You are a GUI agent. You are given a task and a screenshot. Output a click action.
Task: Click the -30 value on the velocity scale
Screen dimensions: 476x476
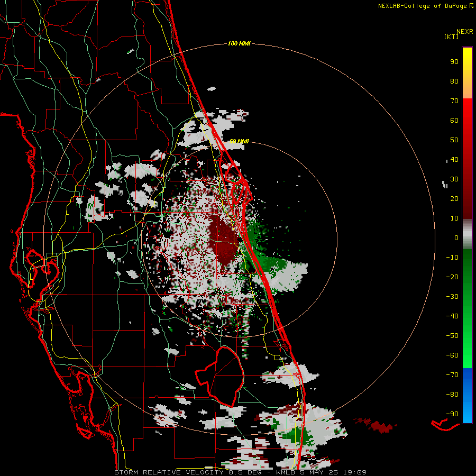click(452, 297)
